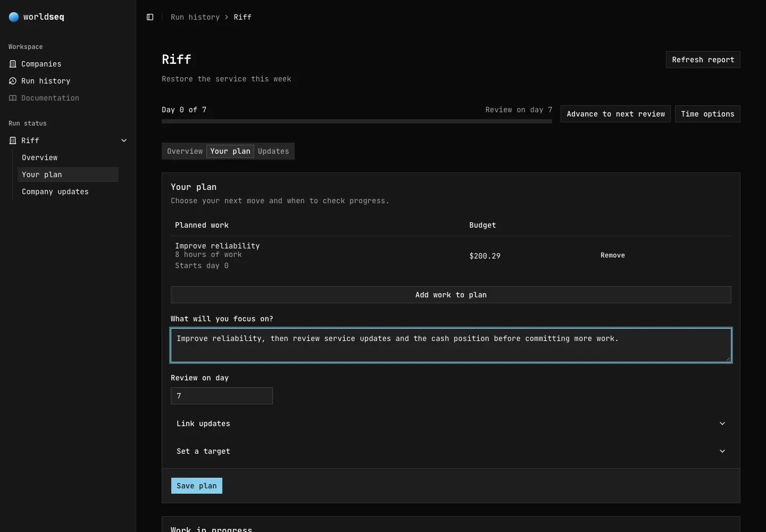Image resolution: width=766 pixels, height=532 pixels.
Task: Click the 'Improve reliability' planned work title
Action: point(218,246)
